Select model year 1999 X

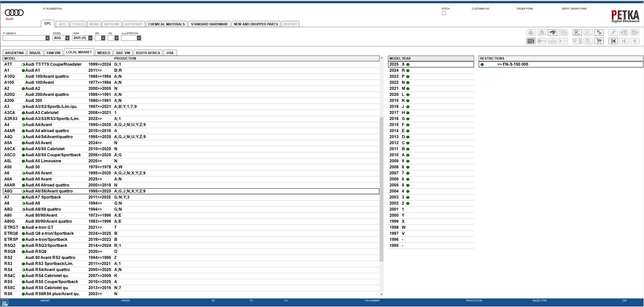(x=431, y=221)
